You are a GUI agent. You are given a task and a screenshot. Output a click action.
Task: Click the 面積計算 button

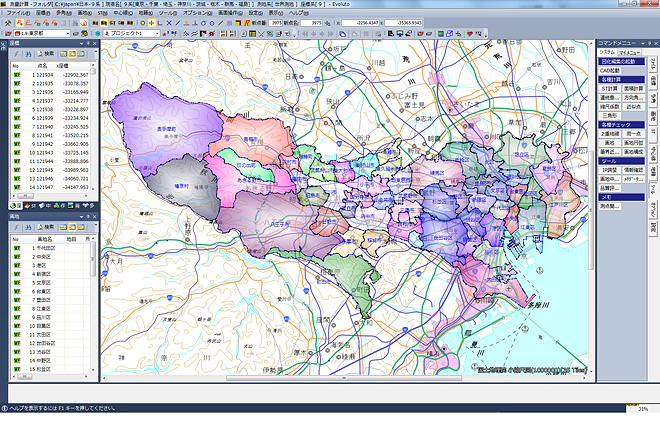[633, 89]
